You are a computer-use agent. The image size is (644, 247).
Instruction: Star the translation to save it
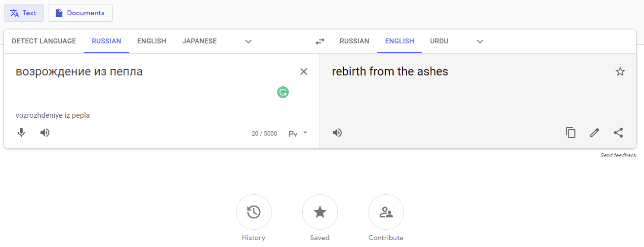[620, 72]
